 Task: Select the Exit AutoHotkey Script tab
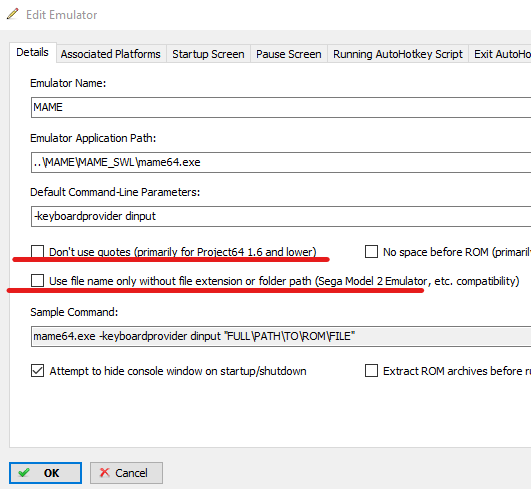[x=500, y=54]
